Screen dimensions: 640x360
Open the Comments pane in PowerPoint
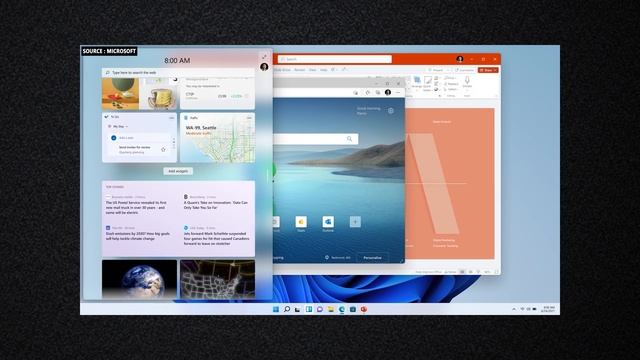(464, 70)
